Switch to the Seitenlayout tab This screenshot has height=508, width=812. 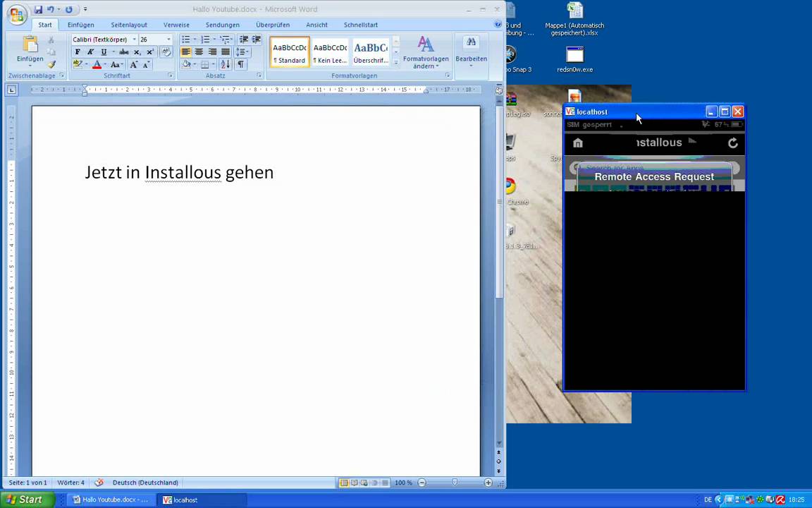[x=129, y=25]
